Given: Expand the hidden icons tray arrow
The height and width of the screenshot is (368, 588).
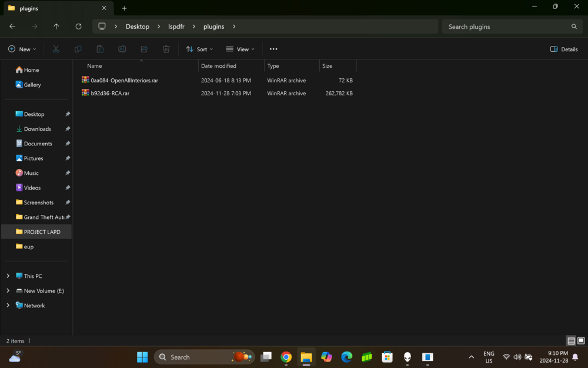Looking at the screenshot, I should pyautogui.click(x=471, y=357).
